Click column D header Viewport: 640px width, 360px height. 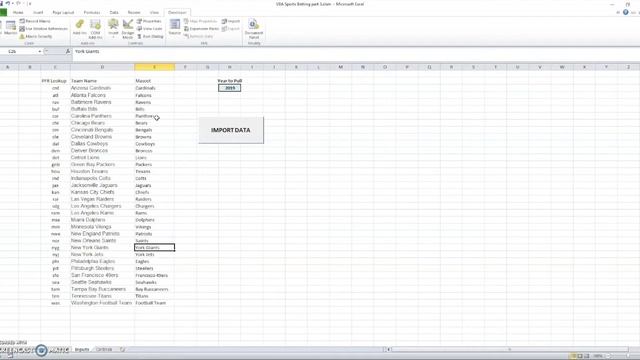(x=102, y=67)
